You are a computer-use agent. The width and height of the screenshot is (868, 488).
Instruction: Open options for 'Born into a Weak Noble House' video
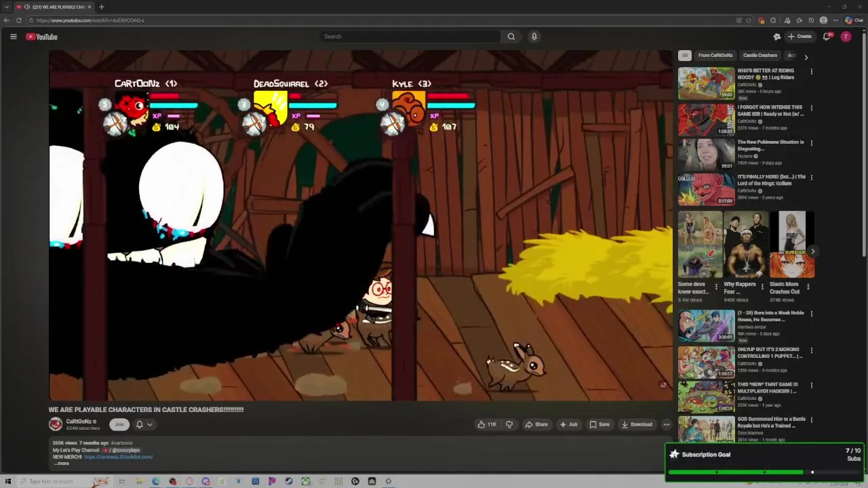(811, 314)
